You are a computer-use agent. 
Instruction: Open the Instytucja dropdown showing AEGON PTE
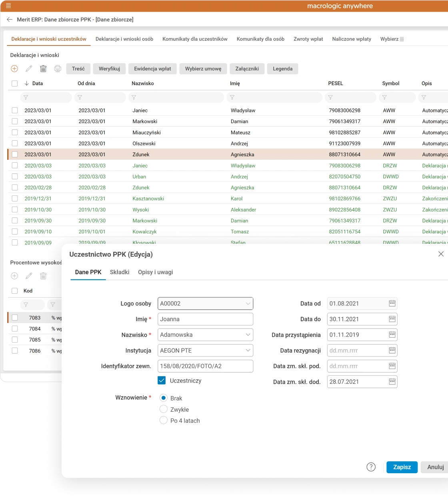point(248,351)
